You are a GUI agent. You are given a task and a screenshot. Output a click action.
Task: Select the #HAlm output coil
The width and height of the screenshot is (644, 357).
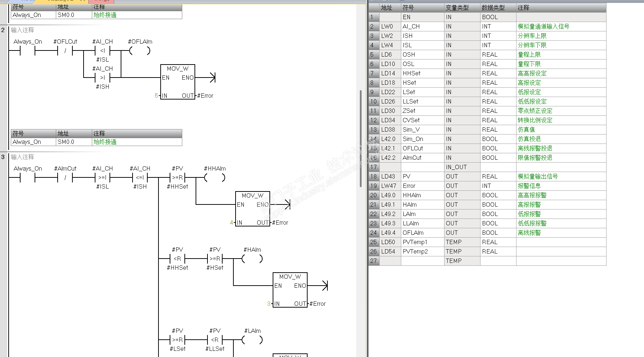(252, 259)
